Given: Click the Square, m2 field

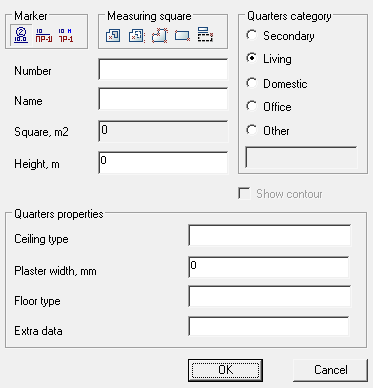Looking at the screenshot, I should point(163,131).
